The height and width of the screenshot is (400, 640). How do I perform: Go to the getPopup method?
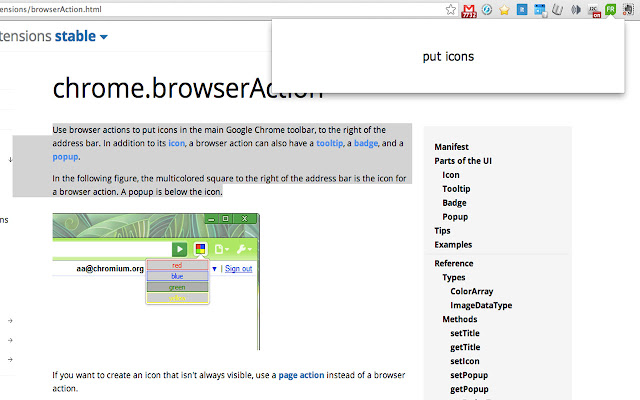point(469,389)
